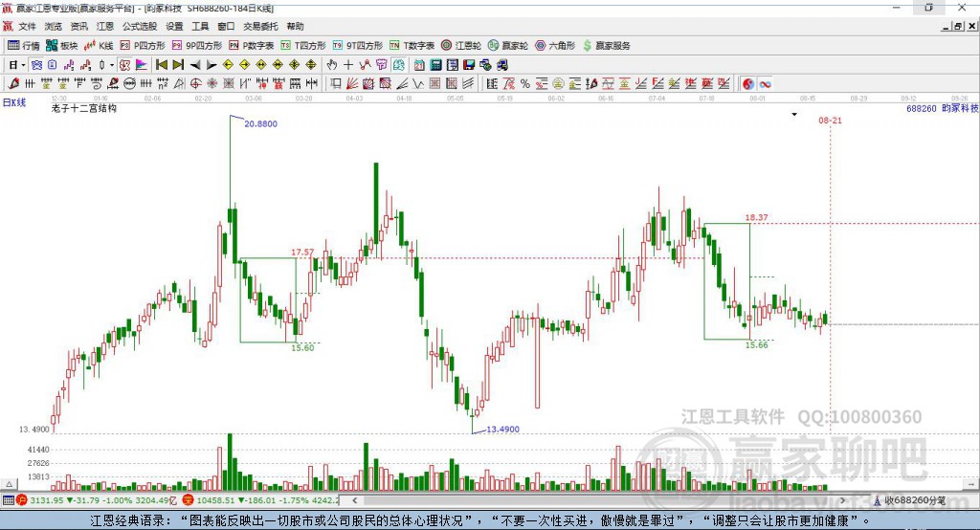980x530 pixels.
Task: Select the crosshair cursor tool
Action: coord(348,65)
